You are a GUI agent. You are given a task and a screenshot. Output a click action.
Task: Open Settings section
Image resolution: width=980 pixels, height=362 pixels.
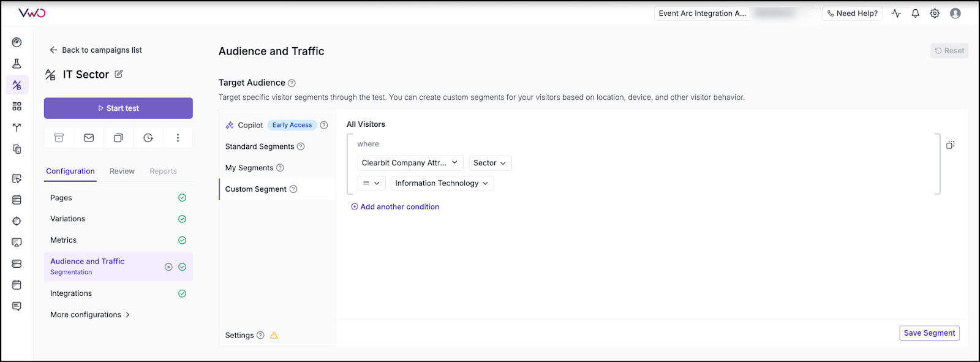(x=239, y=335)
